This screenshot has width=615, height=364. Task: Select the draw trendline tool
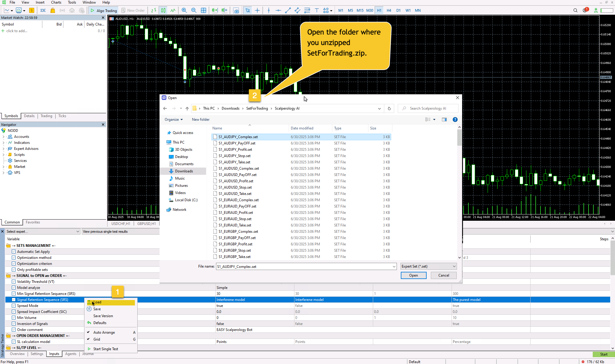pyautogui.click(x=288, y=10)
